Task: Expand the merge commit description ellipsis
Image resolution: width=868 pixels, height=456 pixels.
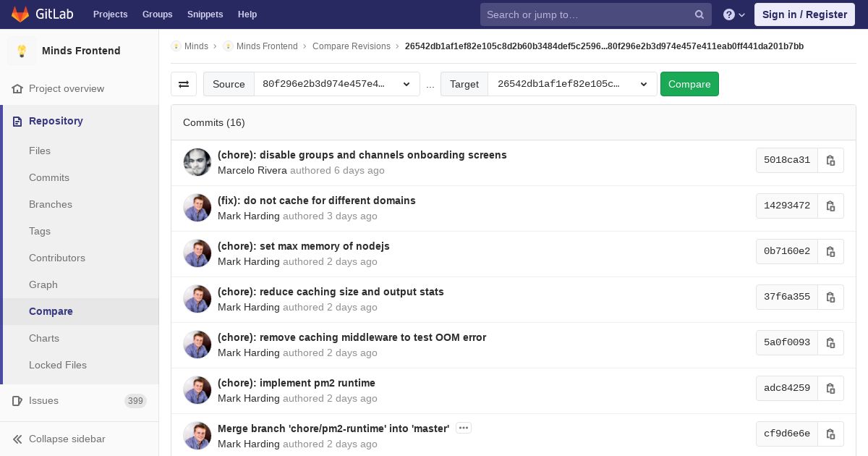Action: (464, 428)
